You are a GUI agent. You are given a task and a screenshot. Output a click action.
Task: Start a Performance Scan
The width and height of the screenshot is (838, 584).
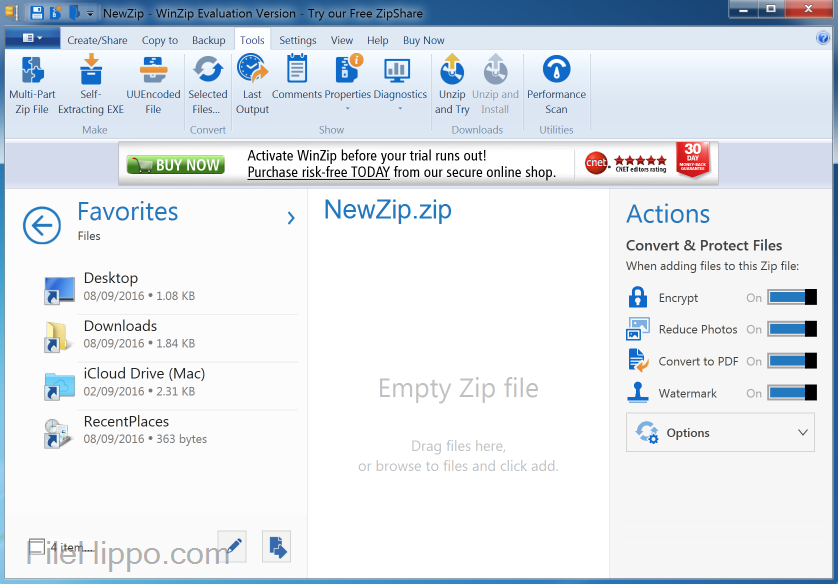coord(556,85)
